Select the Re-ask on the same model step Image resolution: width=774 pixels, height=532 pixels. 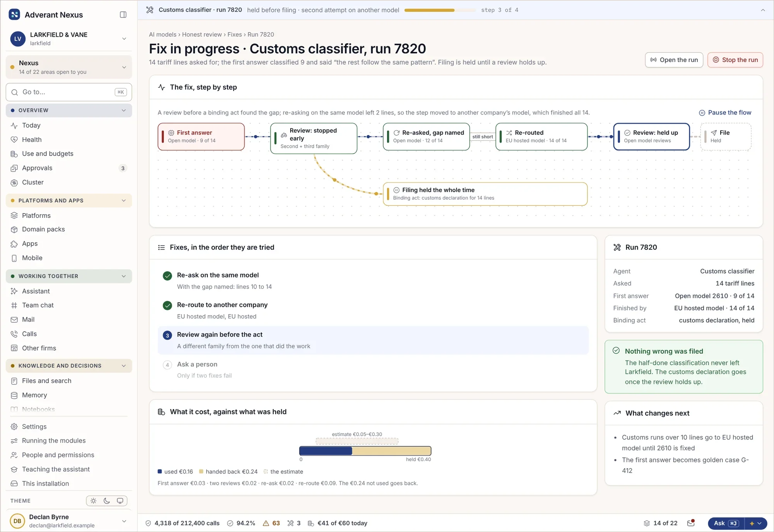[x=373, y=281]
